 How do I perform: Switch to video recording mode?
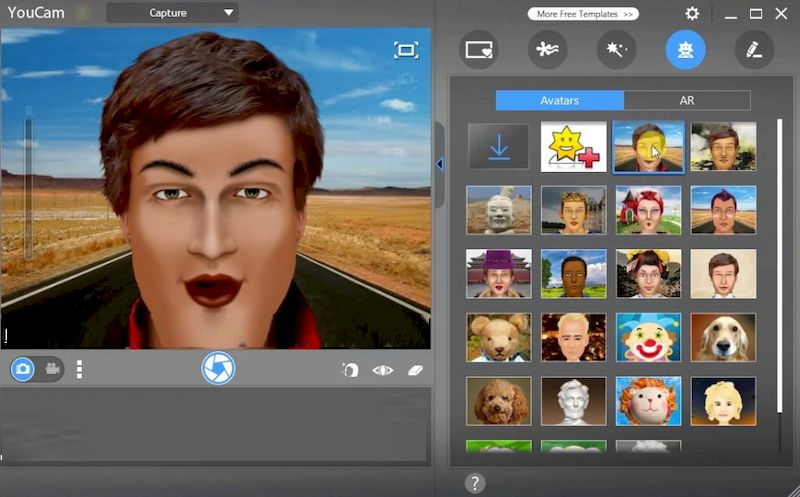tap(52, 368)
